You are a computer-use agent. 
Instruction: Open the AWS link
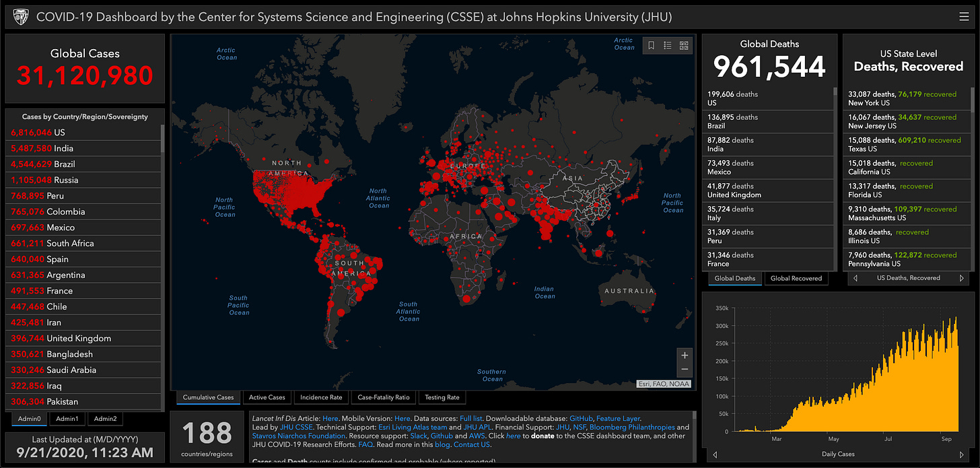[x=477, y=436]
